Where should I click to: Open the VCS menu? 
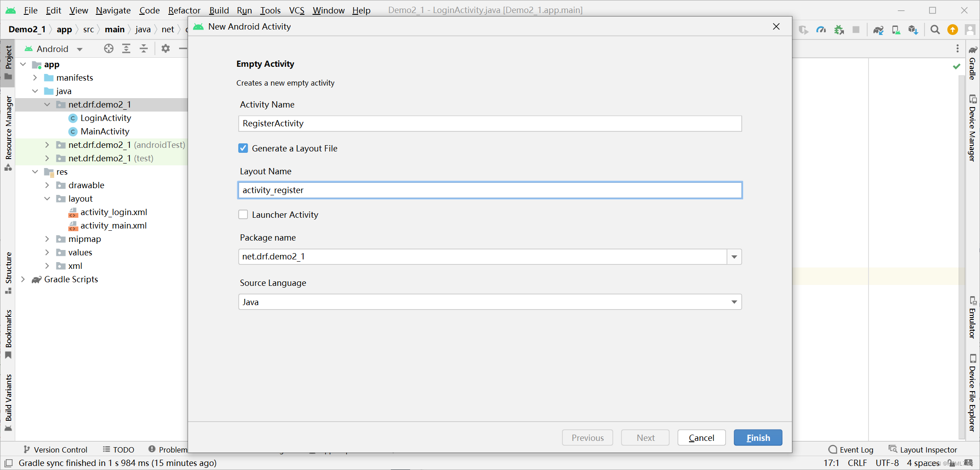click(x=297, y=10)
